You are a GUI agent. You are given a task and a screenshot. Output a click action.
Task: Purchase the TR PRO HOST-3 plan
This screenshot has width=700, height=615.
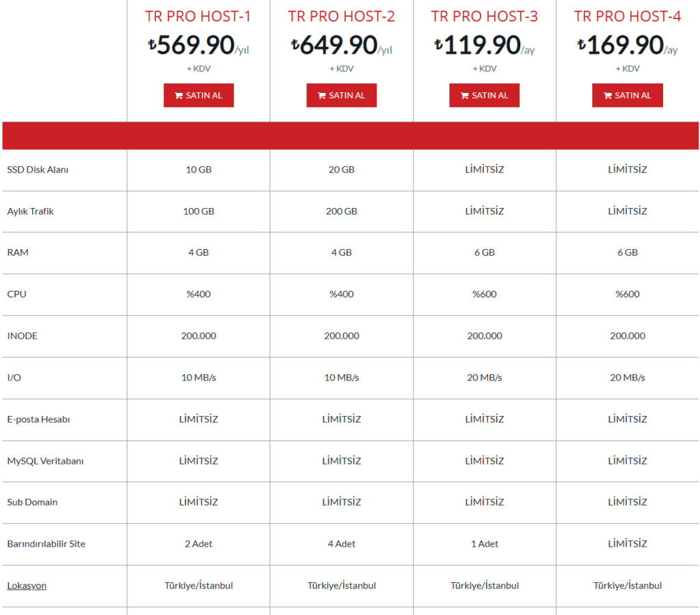(484, 95)
